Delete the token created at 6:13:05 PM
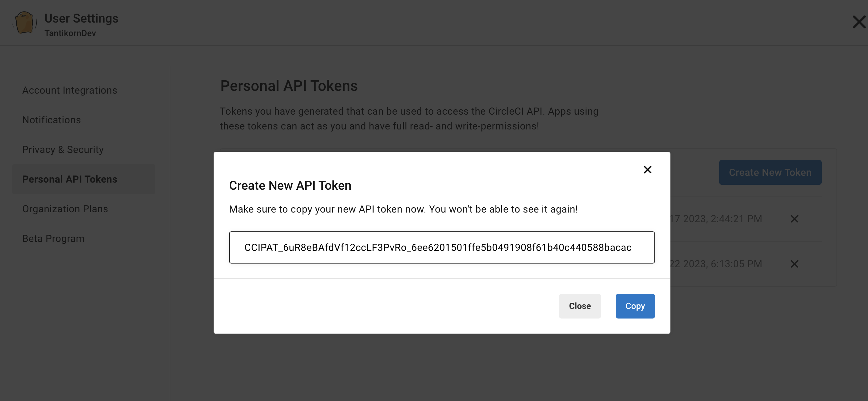This screenshot has height=401, width=868. click(x=794, y=264)
